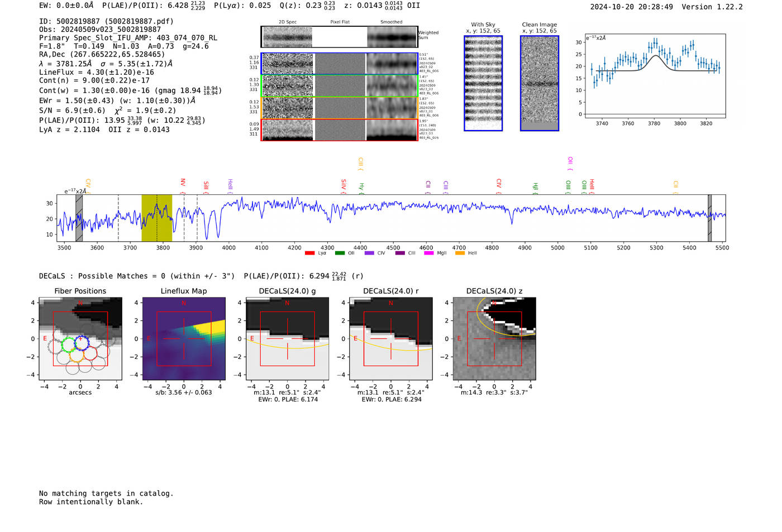Select the blue-bordered fiber spectrum row
Image resolution: width=782 pixels, height=532 pixels.
point(339,64)
